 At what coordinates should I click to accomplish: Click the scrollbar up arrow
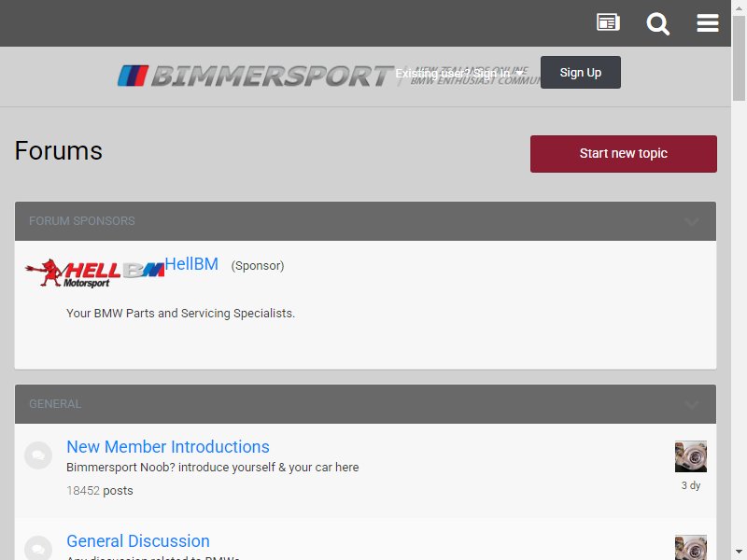coord(739,7)
